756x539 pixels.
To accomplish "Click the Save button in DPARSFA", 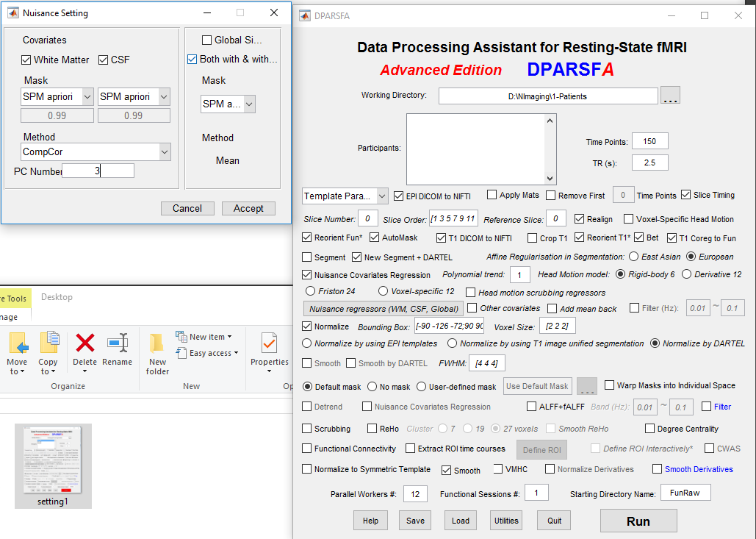I will pos(415,521).
